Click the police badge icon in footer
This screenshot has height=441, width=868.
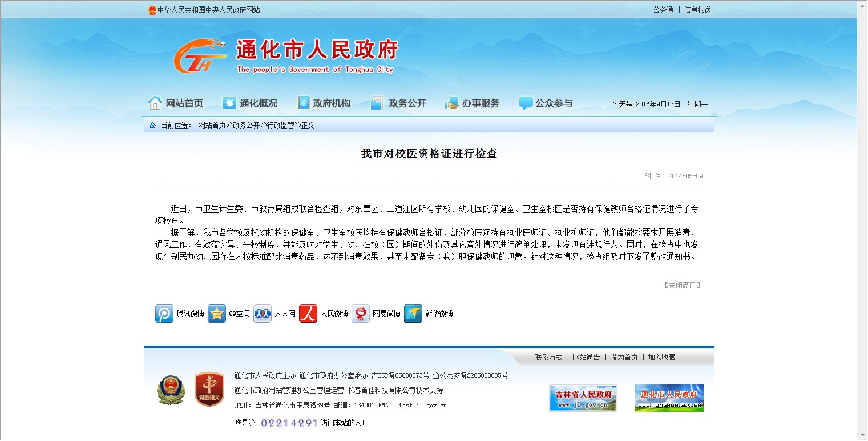coord(171,390)
